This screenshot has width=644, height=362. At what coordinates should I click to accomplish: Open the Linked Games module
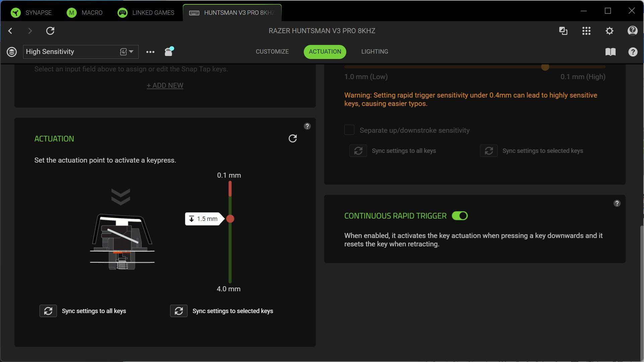(146, 12)
